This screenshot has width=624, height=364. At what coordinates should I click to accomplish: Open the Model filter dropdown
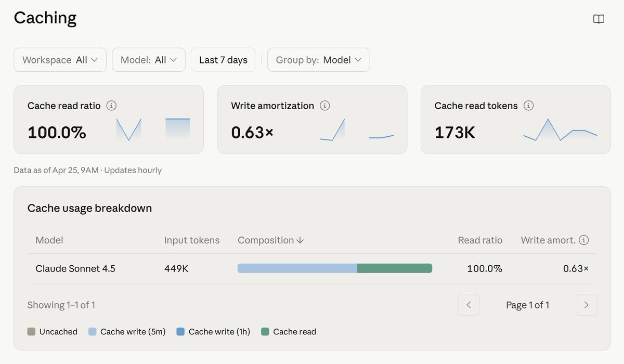(149, 60)
